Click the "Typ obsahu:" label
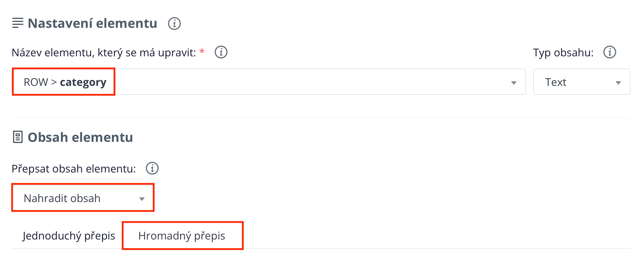 click(x=563, y=53)
